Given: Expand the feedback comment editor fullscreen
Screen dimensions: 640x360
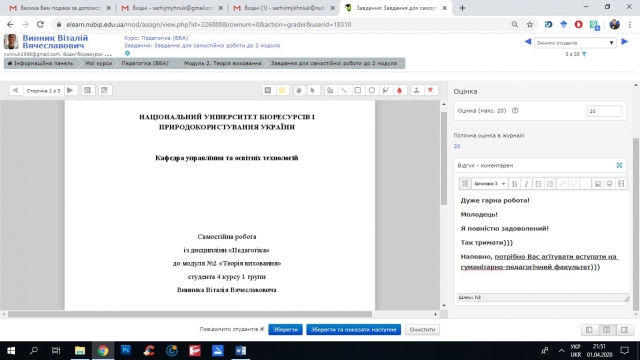Looking at the screenshot, I should 619,165.
